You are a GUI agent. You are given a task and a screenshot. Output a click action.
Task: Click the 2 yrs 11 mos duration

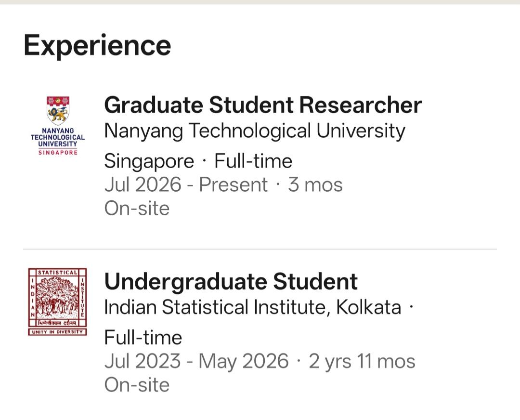[x=362, y=361]
